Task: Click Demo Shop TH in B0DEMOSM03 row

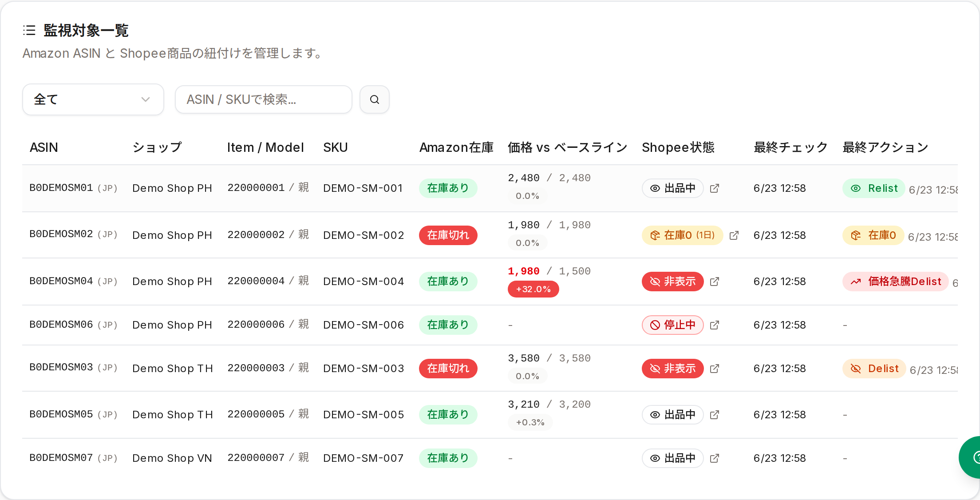Action: point(173,369)
